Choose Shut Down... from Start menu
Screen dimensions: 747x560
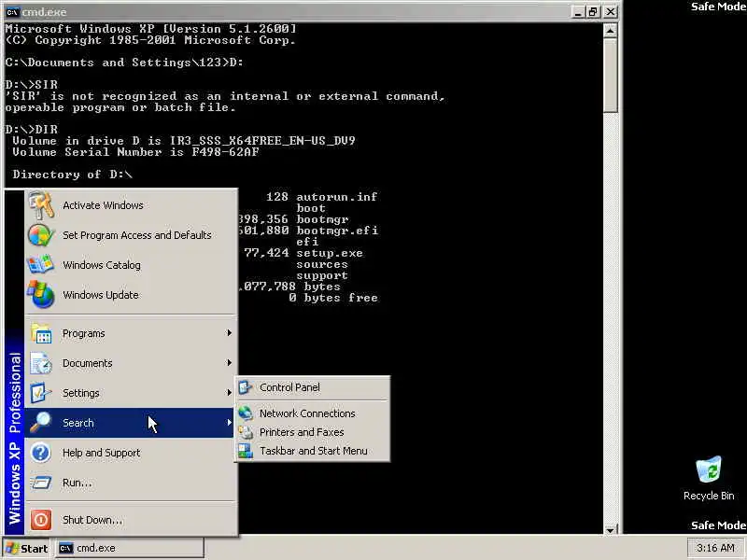[x=131, y=520]
